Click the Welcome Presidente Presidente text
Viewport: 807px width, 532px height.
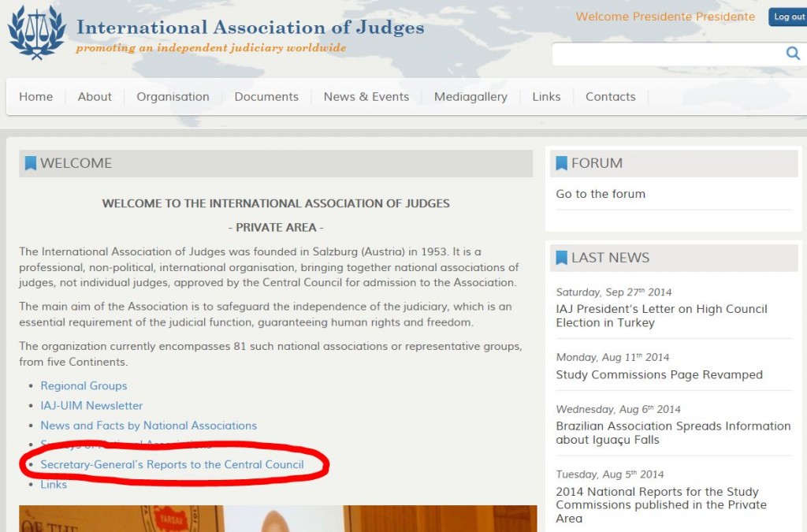tap(665, 17)
